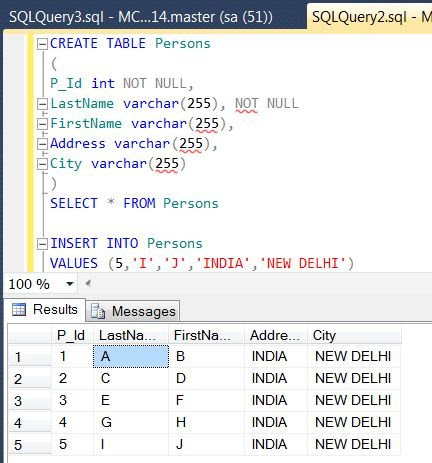Image resolution: width=432 pixels, height=463 pixels.
Task: Click 'P_Id int NOT NULL,' line
Action: (x=122, y=84)
